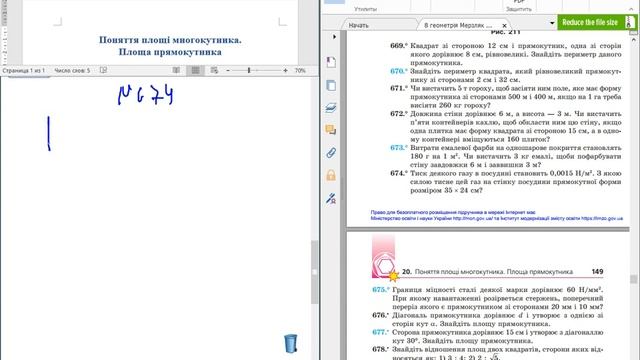This screenshot has height=360, width=640.
Task: Zoom in with the plus button in Word
Action: [x=285, y=71]
